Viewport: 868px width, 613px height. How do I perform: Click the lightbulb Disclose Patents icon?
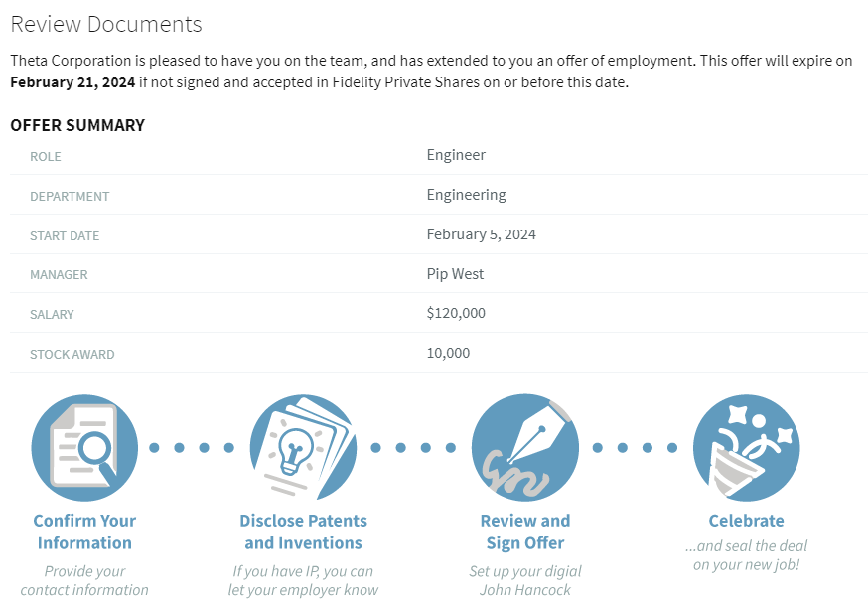[303, 447]
